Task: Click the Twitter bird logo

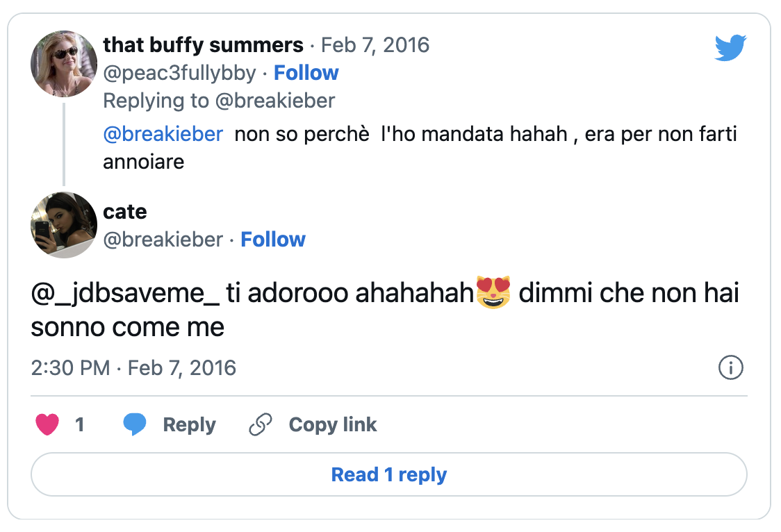Action: click(730, 49)
